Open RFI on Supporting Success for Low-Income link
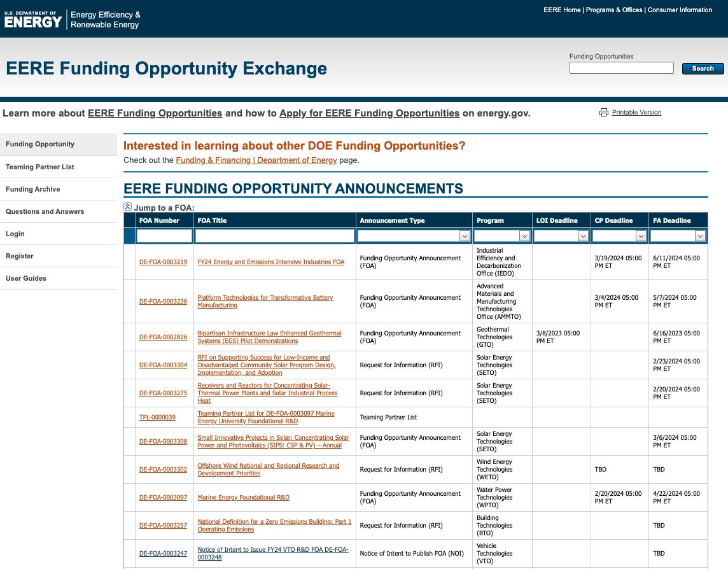728x569 pixels. click(x=267, y=365)
